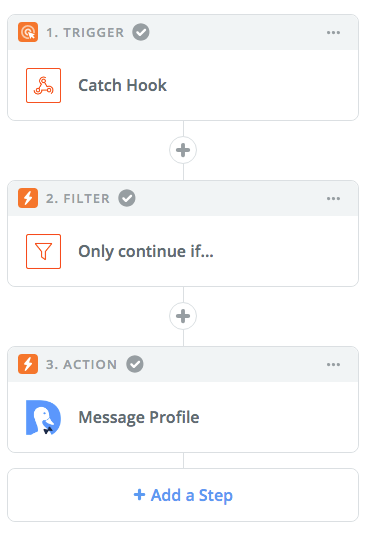
Task: Insert a step between Filter and Action
Action: coord(183,316)
